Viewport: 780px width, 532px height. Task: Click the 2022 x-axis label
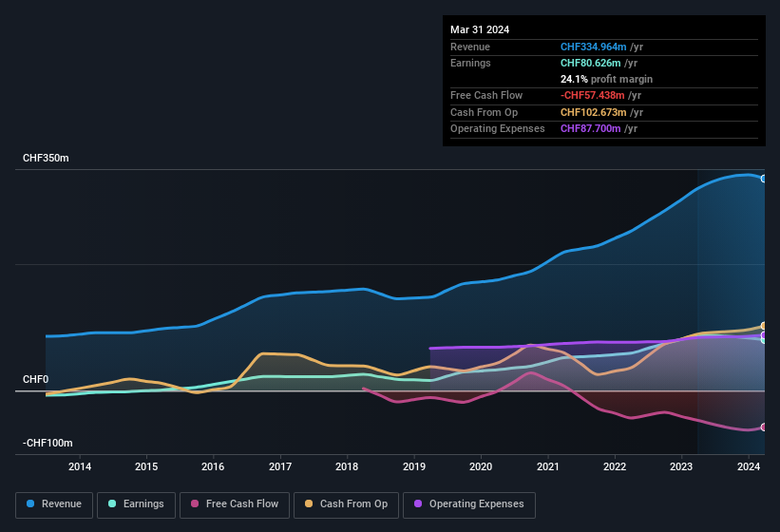[615, 466]
